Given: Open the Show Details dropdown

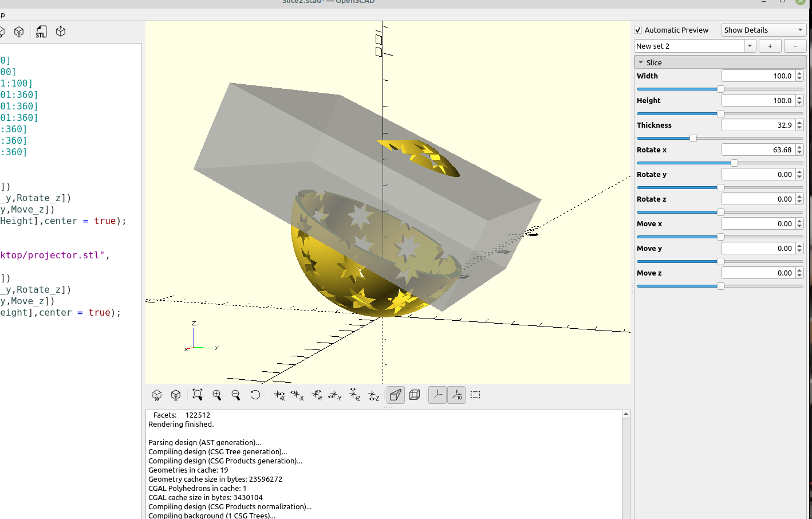Looking at the screenshot, I should [x=763, y=29].
